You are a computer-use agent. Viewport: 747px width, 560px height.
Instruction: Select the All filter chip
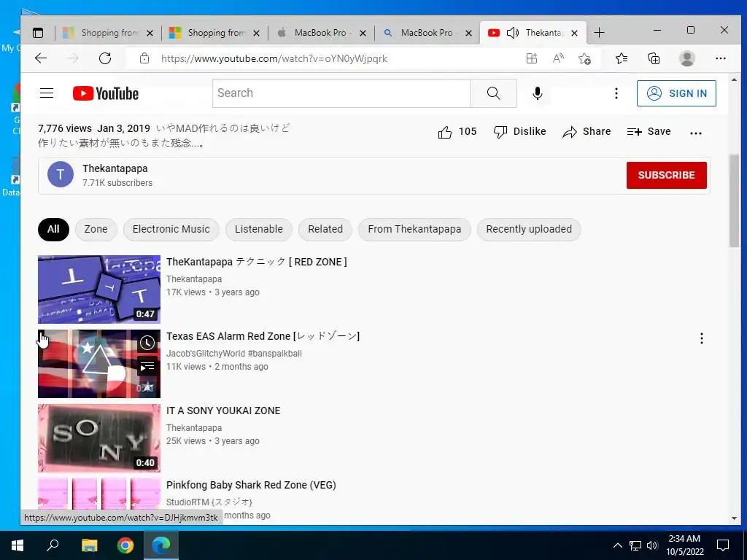(53, 229)
